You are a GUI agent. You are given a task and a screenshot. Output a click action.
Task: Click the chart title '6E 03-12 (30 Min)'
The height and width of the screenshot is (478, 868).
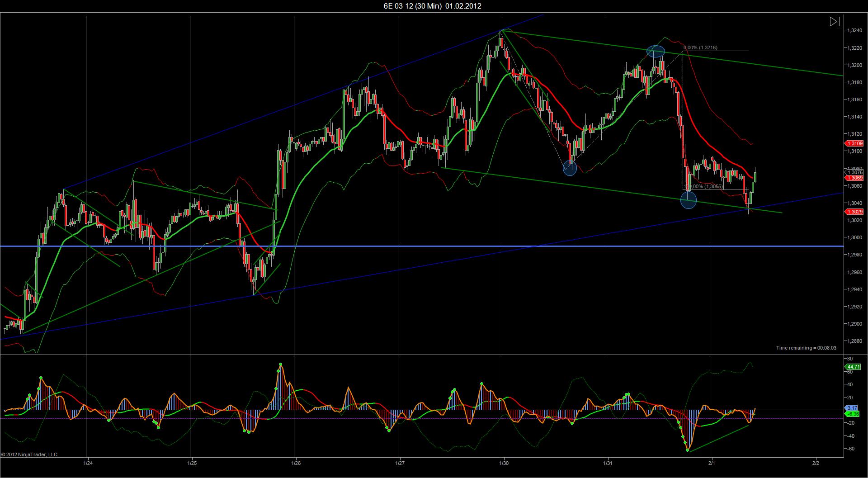[413, 6]
